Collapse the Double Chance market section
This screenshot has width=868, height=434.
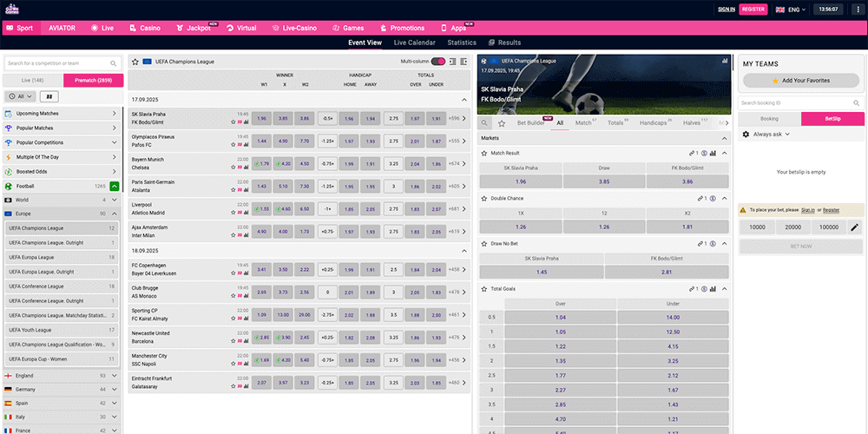click(x=726, y=198)
